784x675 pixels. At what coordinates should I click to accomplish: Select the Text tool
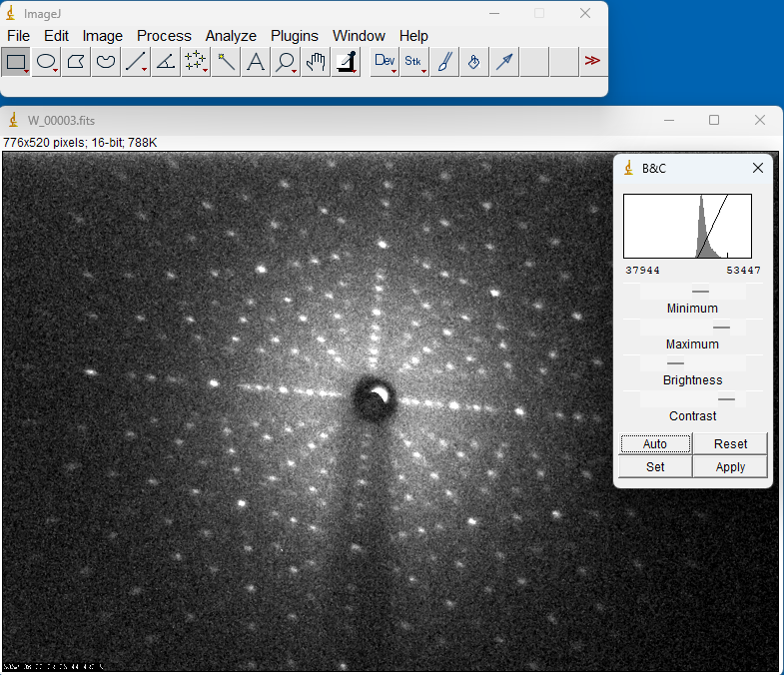tap(256, 62)
